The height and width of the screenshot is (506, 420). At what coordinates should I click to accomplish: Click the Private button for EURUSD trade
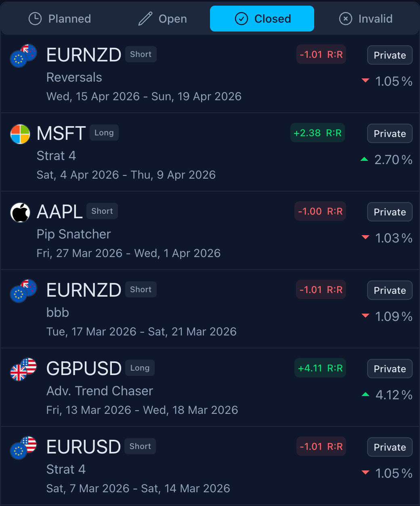pyautogui.click(x=390, y=447)
